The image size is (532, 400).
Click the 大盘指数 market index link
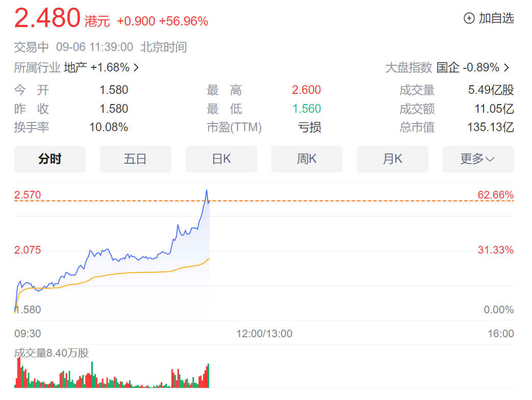pyautogui.click(x=408, y=67)
